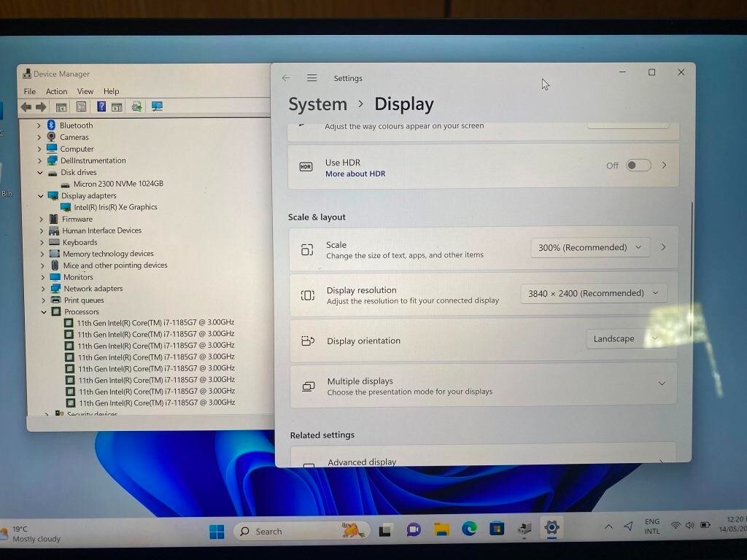Click the Multiple displays row icon

tap(309, 386)
